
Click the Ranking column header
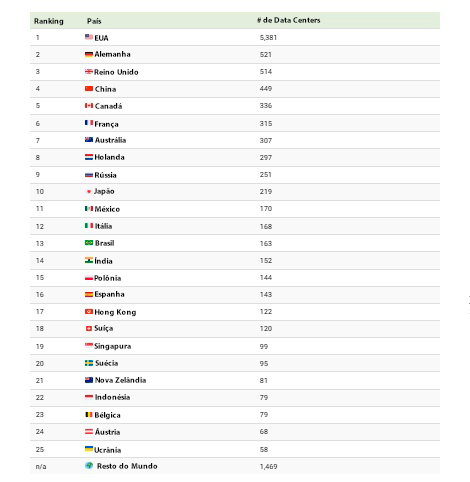tap(49, 21)
